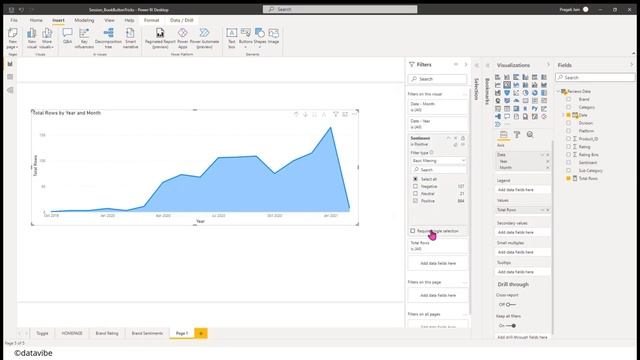640x360 pixels.
Task: Expand the Date hierarchy field
Action: click(563, 115)
